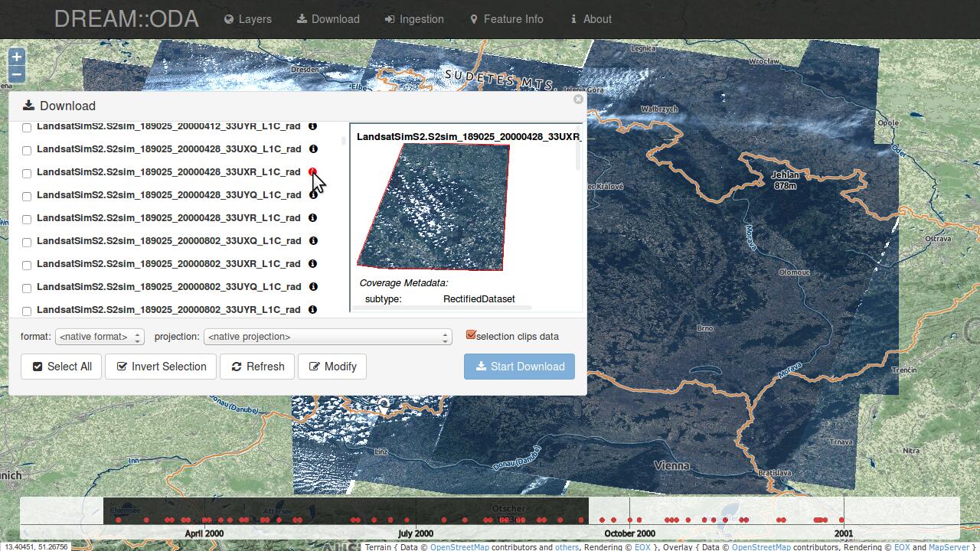Zoom in the map with plus button

16,57
